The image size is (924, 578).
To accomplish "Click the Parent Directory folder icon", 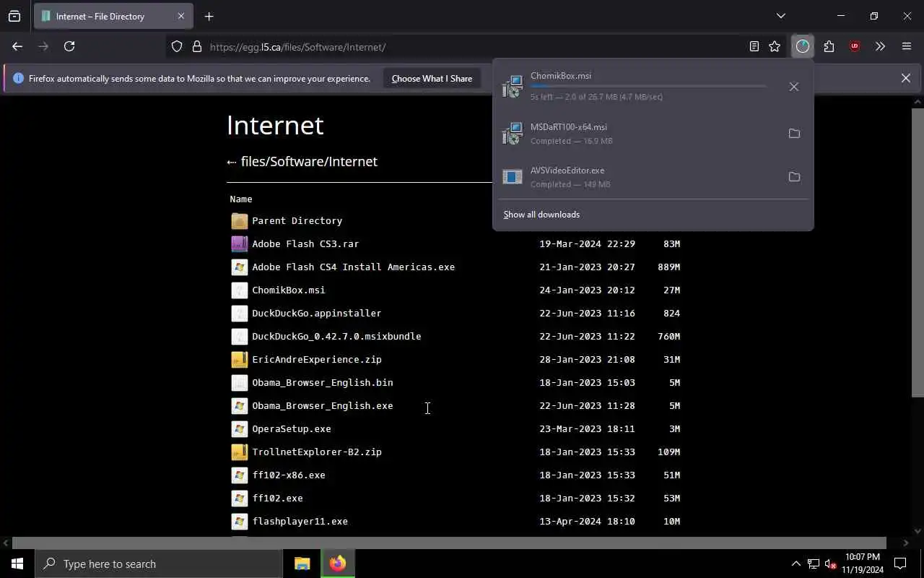I will click(x=240, y=220).
